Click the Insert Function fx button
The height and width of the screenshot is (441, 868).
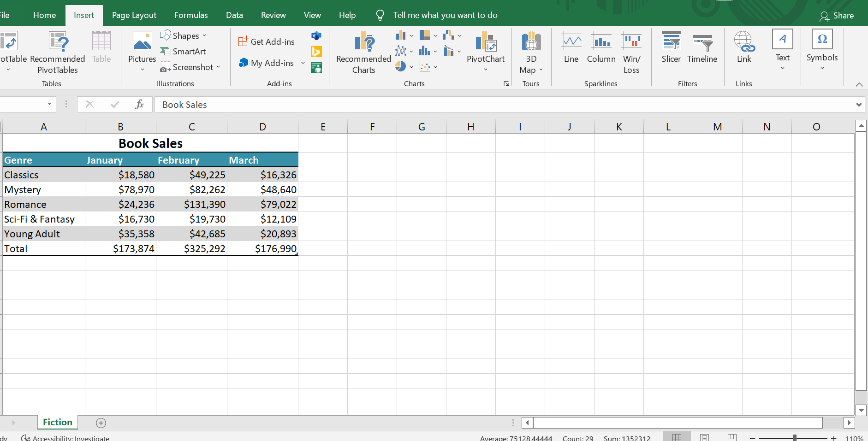click(140, 104)
